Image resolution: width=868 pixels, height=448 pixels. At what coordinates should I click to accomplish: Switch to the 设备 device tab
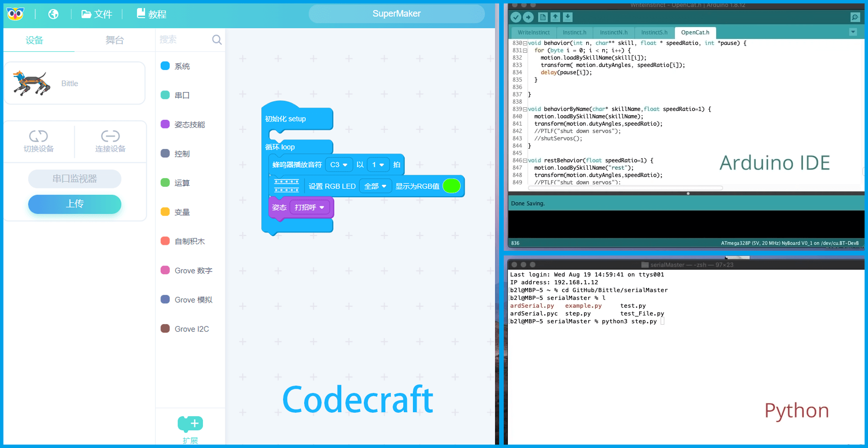(34, 40)
